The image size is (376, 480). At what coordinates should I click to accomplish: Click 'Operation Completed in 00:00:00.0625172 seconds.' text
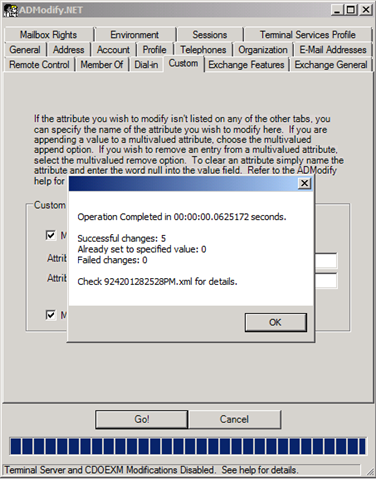(x=182, y=217)
